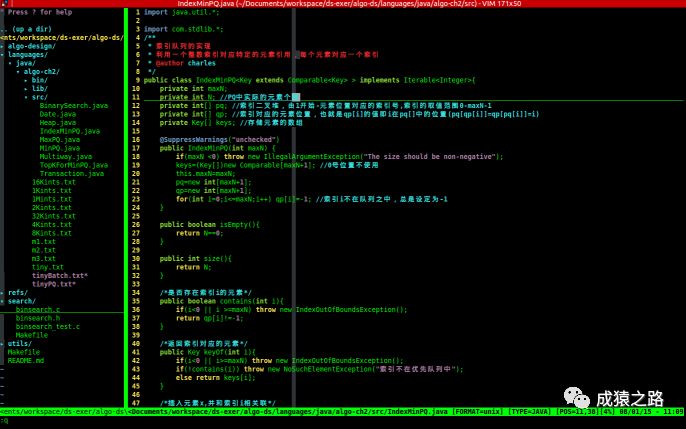Select IndexMinPQ.java in the file tree
686x429 pixels.
point(70,131)
